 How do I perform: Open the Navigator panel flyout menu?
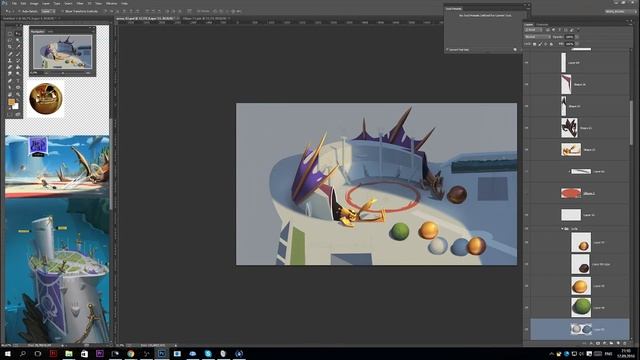click(93, 31)
